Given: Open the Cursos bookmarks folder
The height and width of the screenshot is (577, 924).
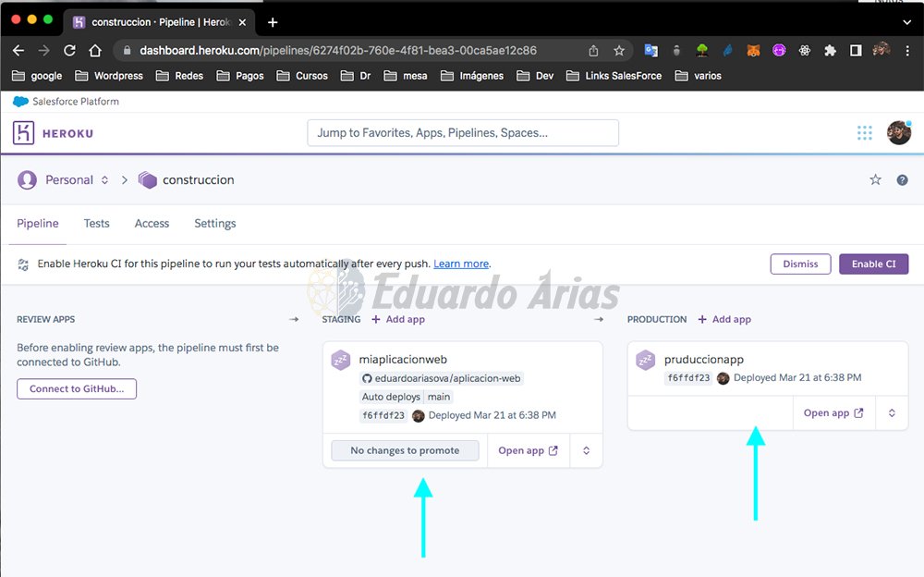Looking at the screenshot, I should (x=302, y=76).
